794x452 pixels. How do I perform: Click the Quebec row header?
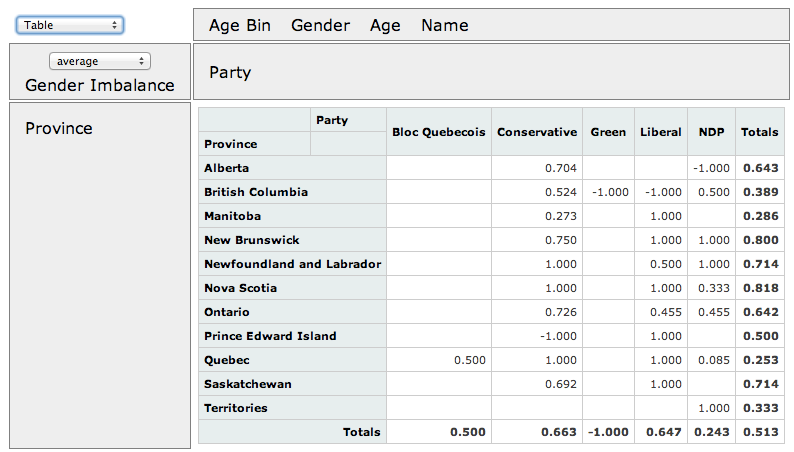[x=227, y=360]
